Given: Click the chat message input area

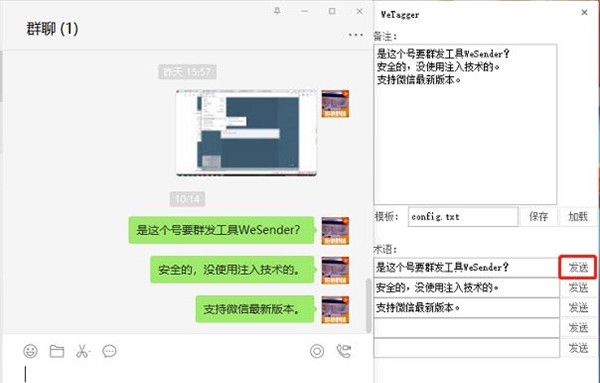Looking at the screenshot, I should 188,373.
